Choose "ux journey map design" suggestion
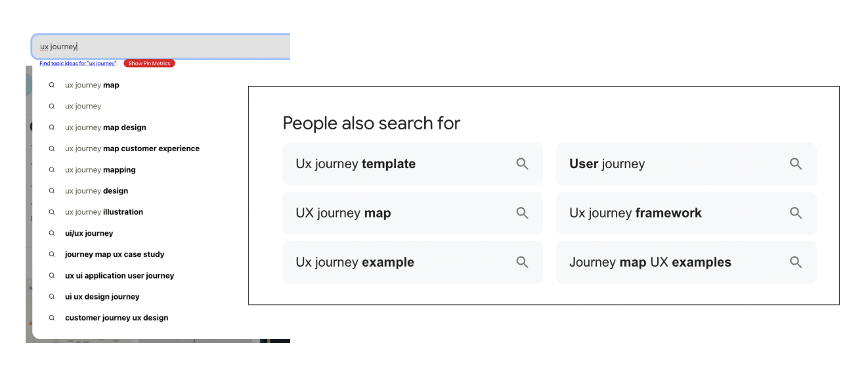The image size is (868, 377). click(x=105, y=127)
